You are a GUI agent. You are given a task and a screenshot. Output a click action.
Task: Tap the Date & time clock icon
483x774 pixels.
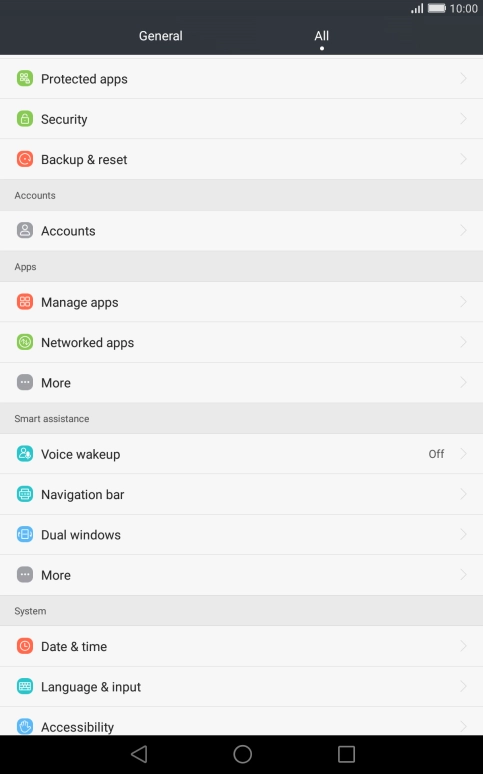coord(25,646)
